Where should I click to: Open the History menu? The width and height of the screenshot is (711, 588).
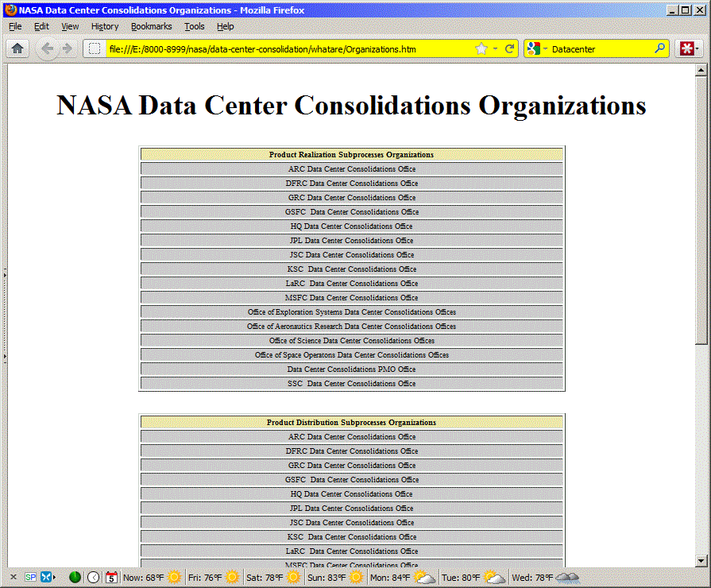(x=105, y=26)
